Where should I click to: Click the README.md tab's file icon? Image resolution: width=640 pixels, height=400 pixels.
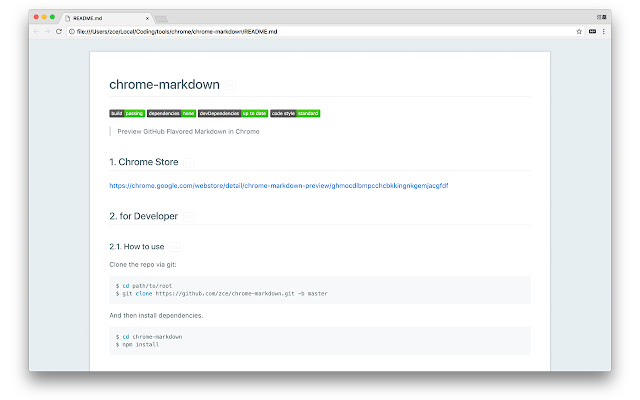[x=68, y=18]
